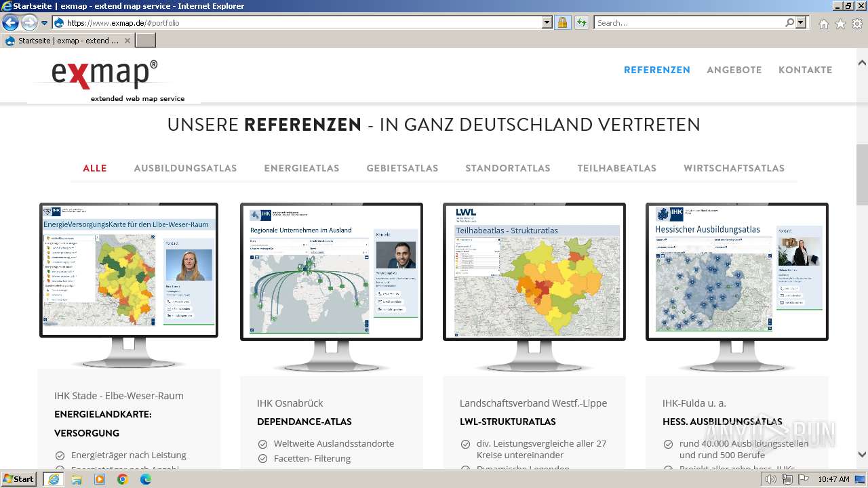Click 'Weltweite Auslandsstandorte' text
This screenshot has height=488, width=868.
click(x=334, y=444)
